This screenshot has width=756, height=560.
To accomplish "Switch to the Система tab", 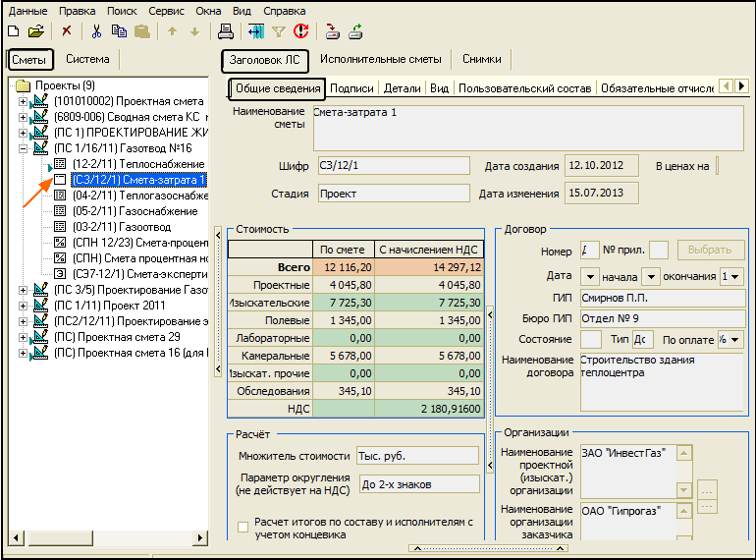I will point(87,59).
